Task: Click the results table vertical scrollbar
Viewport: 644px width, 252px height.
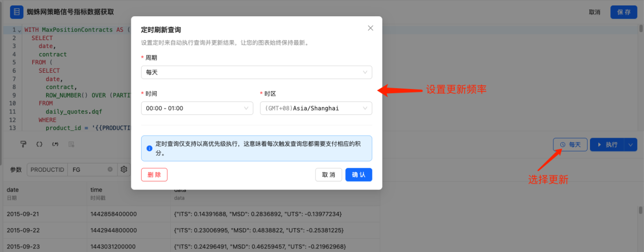Action: click(x=640, y=211)
